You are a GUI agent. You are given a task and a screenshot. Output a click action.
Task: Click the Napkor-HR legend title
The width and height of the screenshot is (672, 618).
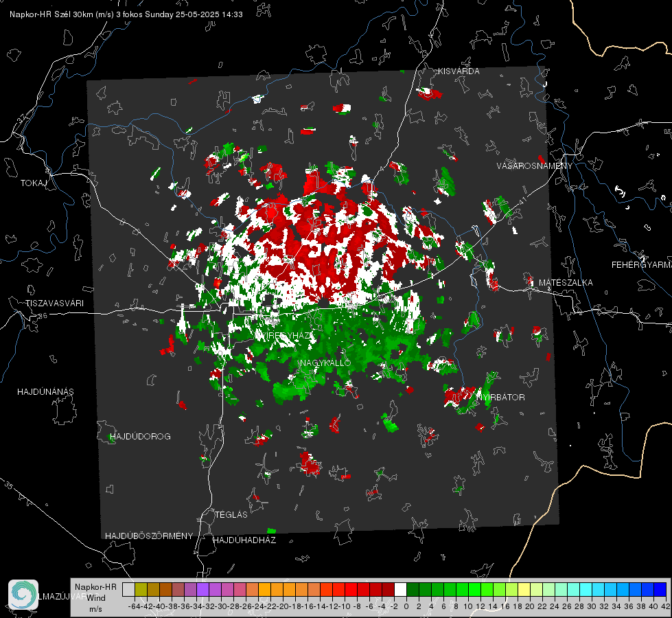95,586
